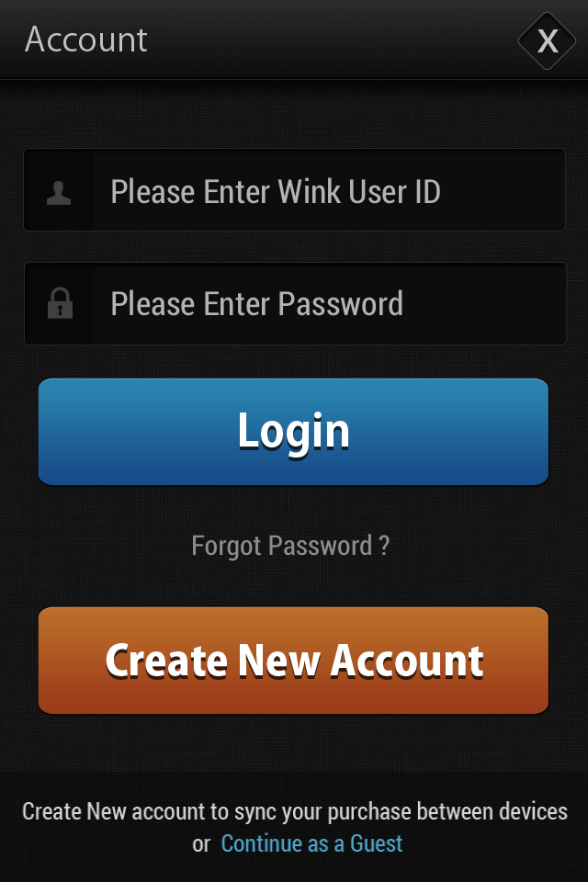
Task: Select Continue as a Guest
Action: (311, 843)
